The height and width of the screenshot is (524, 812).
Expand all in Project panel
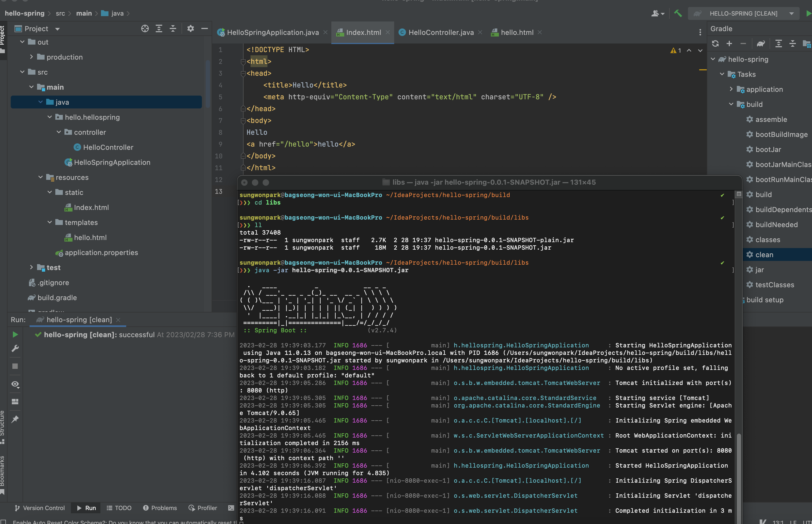tap(159, 28)
